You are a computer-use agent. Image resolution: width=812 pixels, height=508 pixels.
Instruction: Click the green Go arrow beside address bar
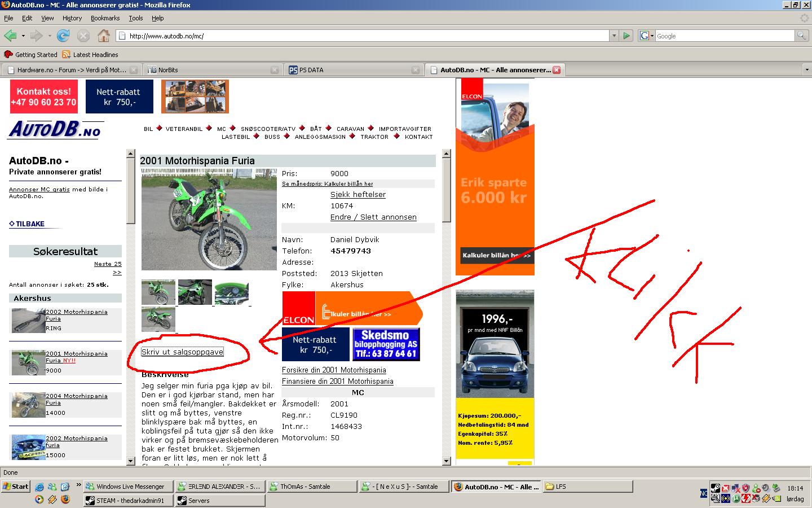click(626, 36)
